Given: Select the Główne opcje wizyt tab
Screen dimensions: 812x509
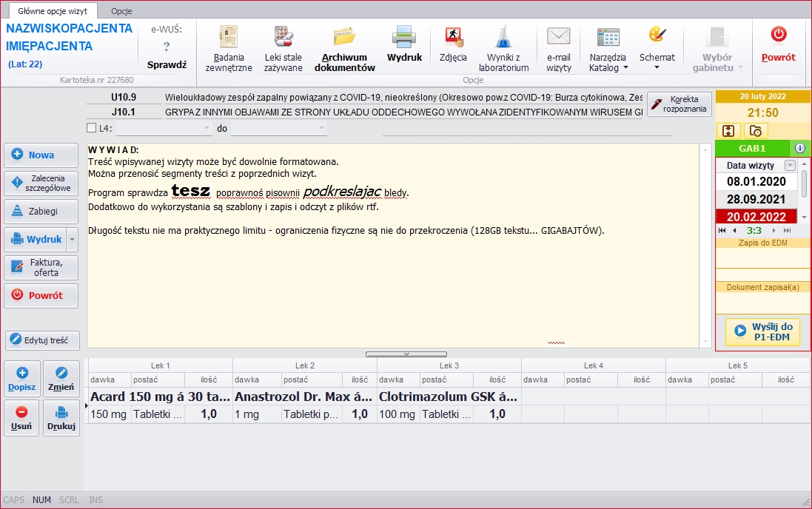Looking at the screenshot, I should click(53, 11).
